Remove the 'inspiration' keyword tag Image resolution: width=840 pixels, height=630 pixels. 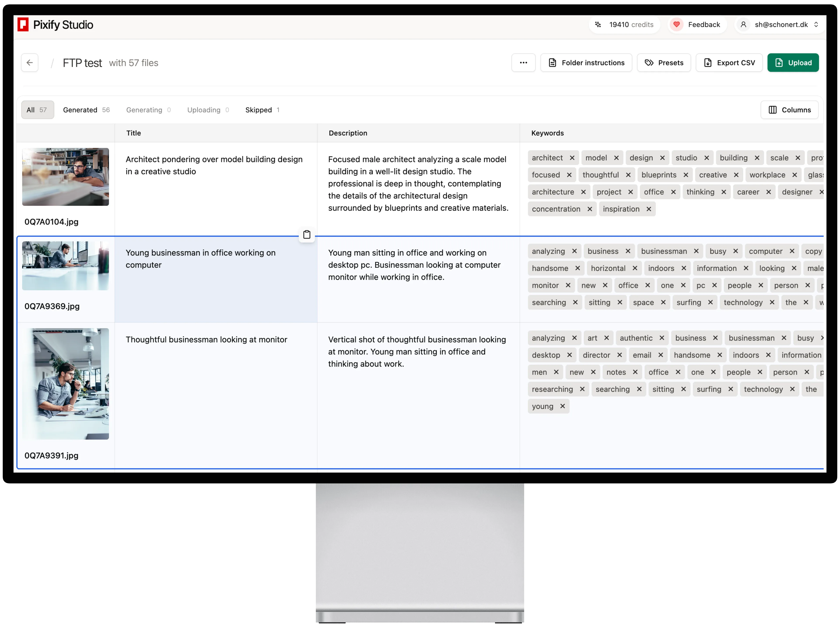coord(649,209)
